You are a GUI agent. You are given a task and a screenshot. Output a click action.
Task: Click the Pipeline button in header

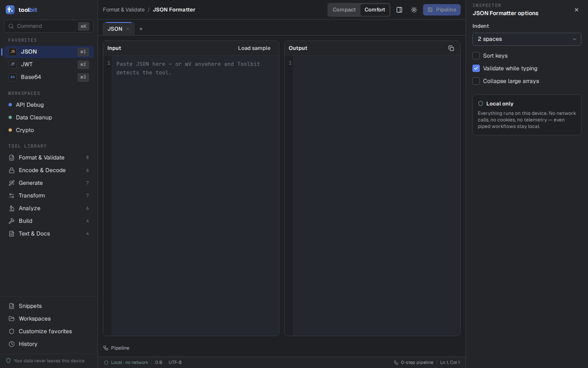point(442,10)
